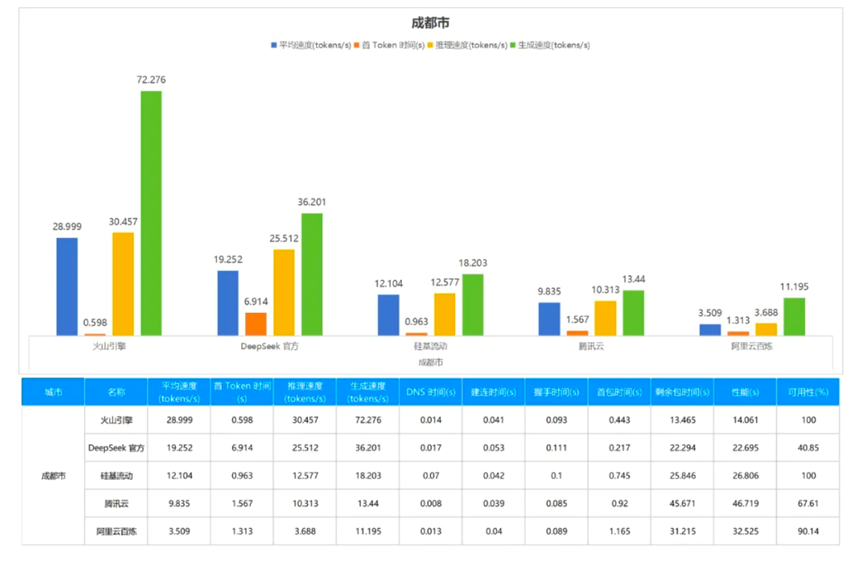Select the blue 28.999 bar in the chart

pyautogui.click(x=67, y=286)
